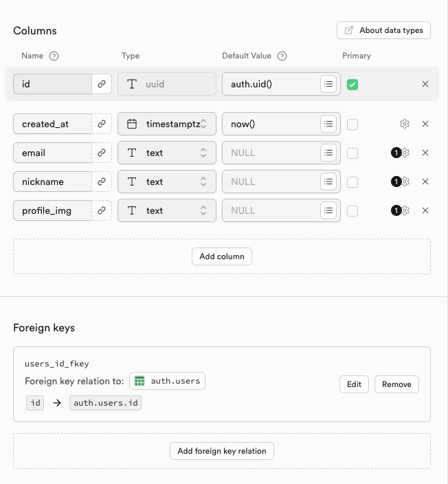The height and width of the screenshot is (484, 448).
Task: Change the data type of nickname column
Action: click(x=167, y=181)
